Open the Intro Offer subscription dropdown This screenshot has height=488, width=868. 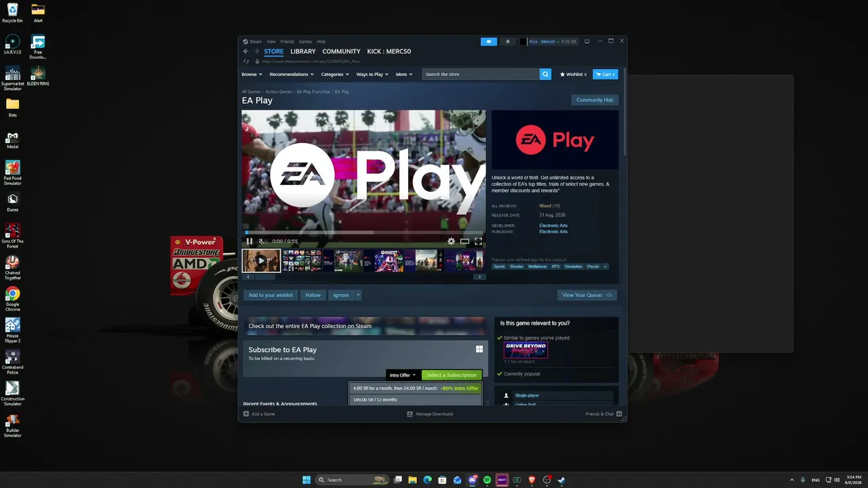403,375
